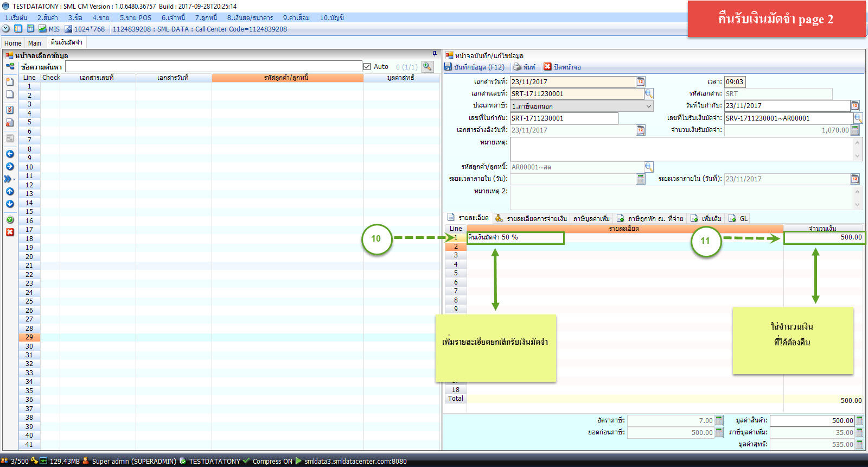Click the เลขที่ใบกำกับ input field
Image resolution: width=868 pixels, height=467 pixels.
click(564, 118)
